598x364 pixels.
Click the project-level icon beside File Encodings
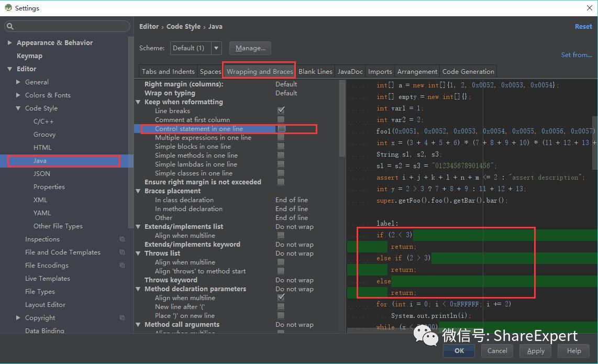coord(122,265)
